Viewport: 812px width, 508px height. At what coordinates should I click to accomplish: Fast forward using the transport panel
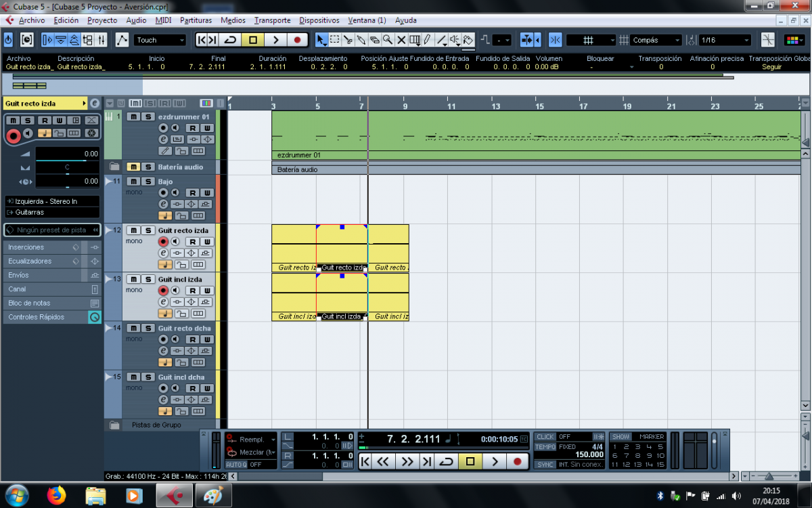click(x=406, y=461)
